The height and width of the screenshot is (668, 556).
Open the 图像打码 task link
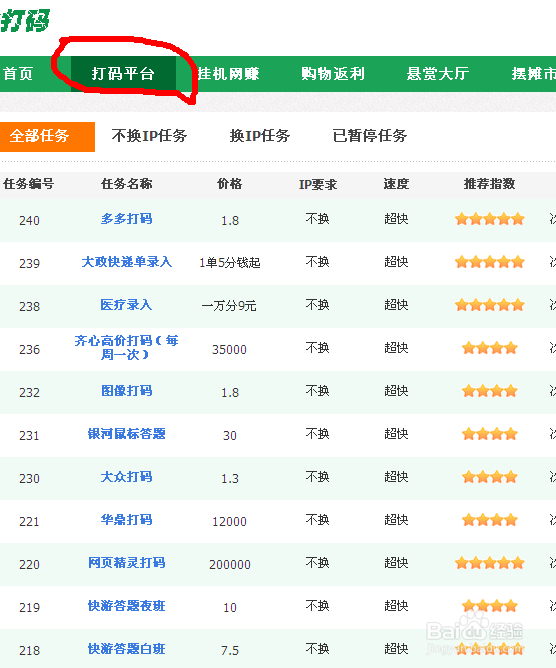point(127,391)
